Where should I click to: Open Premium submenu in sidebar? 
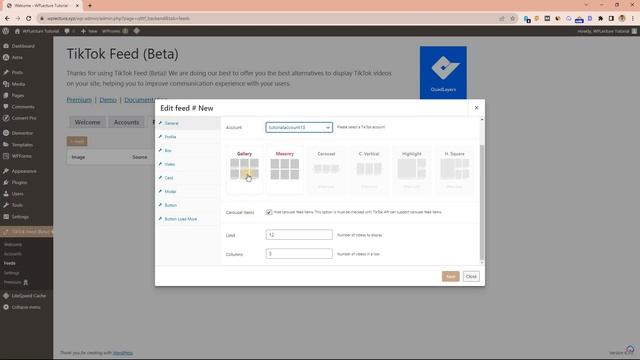[16, 282]
